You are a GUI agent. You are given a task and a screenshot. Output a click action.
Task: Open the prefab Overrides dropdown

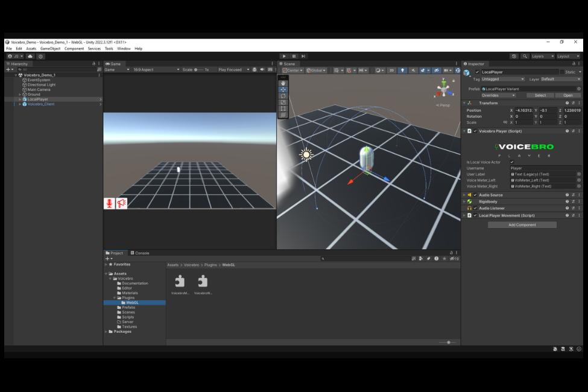[498, 95]
